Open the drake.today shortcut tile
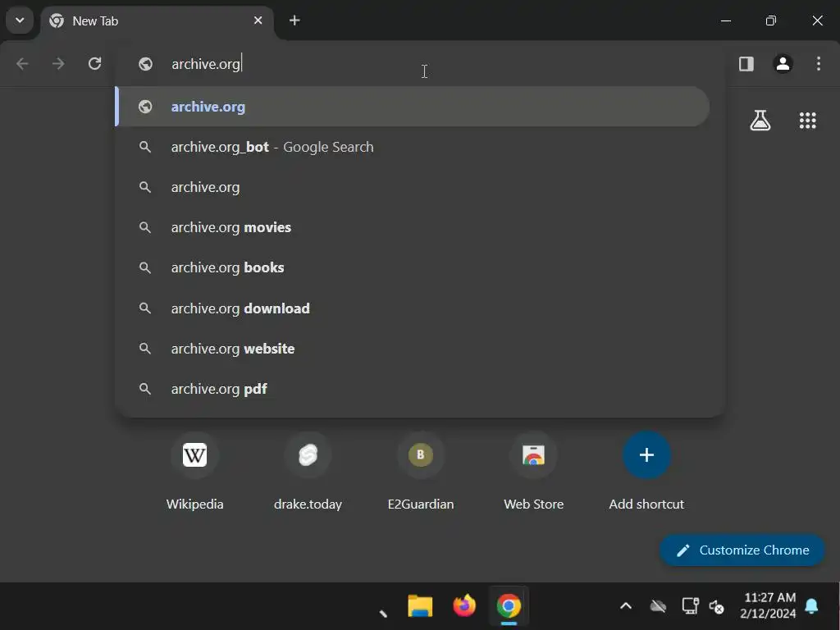Viewport: 840px width, 630px height. click(308, 472)
